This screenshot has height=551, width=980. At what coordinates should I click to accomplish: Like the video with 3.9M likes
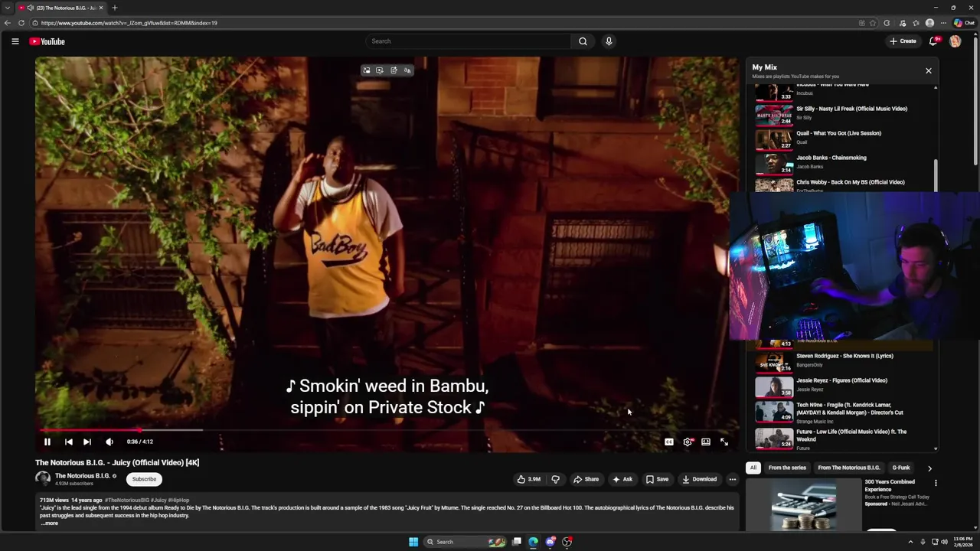click(528, 479)
